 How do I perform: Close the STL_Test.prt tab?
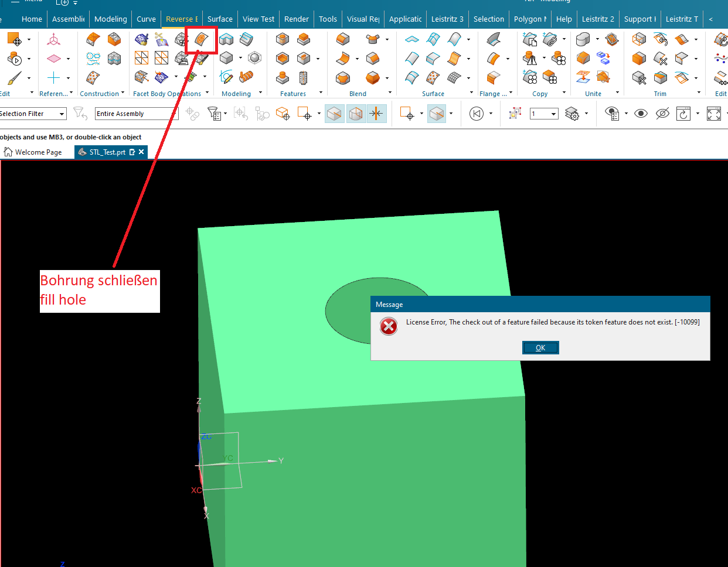[x=141, y=152]
